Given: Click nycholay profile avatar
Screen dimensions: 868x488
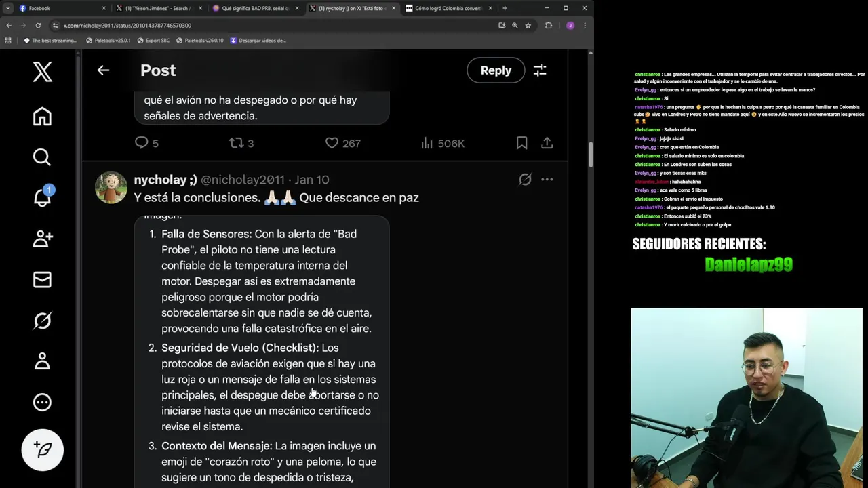Looking at the screenshot, I should (x=111, y=188).
